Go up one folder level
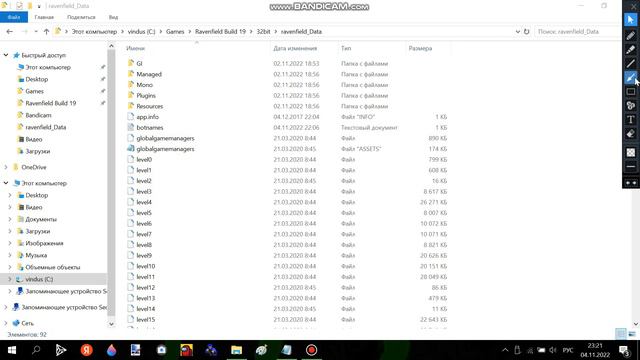Screen dimensions: 640x360 (46, 31)
